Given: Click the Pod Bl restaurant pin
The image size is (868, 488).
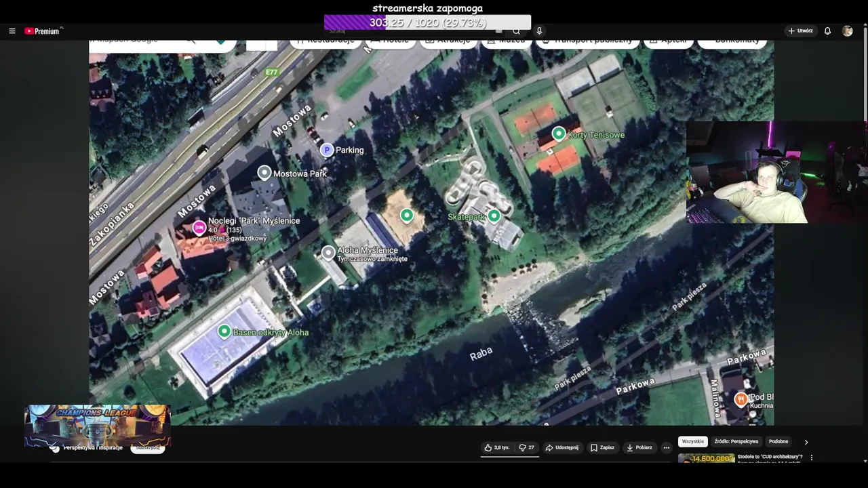Looking at the screenshot, I should point(741,399).
